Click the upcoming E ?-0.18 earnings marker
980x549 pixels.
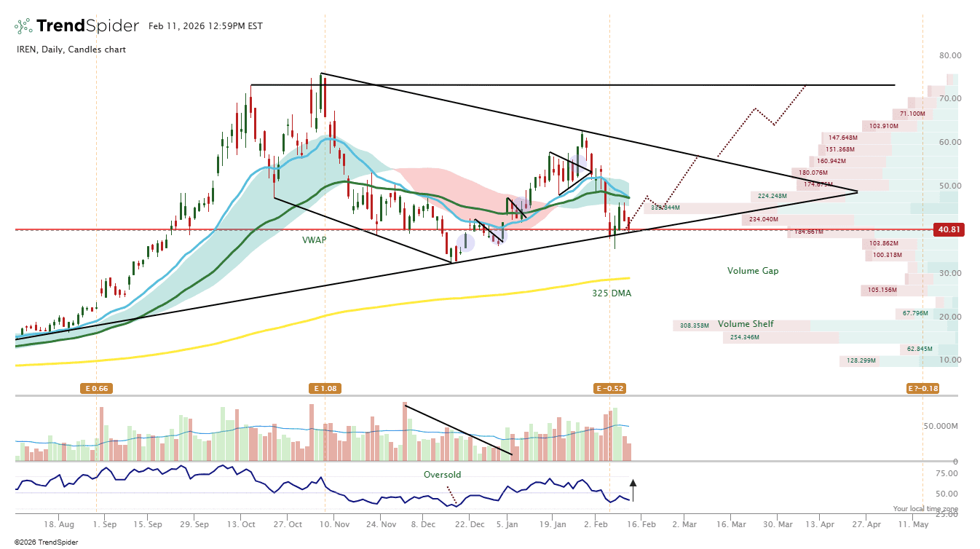click(x=922, y=389)
